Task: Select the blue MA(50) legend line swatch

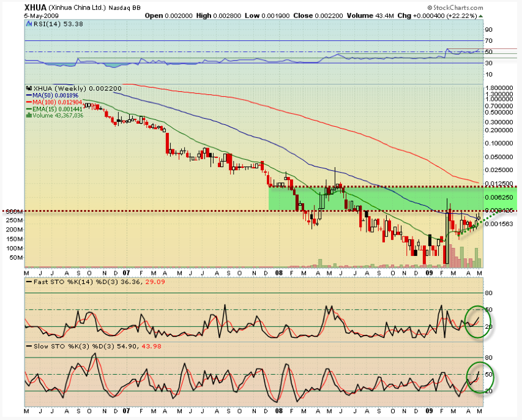Action: coord(29,96)
